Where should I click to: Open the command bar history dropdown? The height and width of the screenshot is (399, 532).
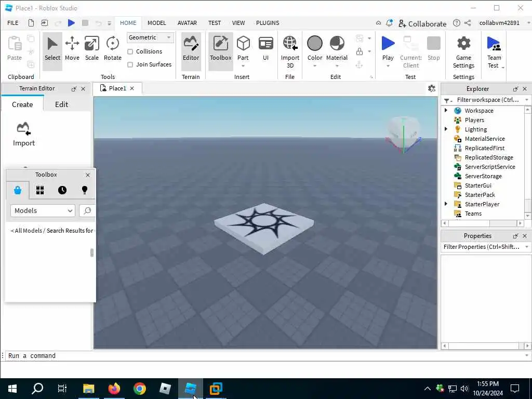pos(527,355)
